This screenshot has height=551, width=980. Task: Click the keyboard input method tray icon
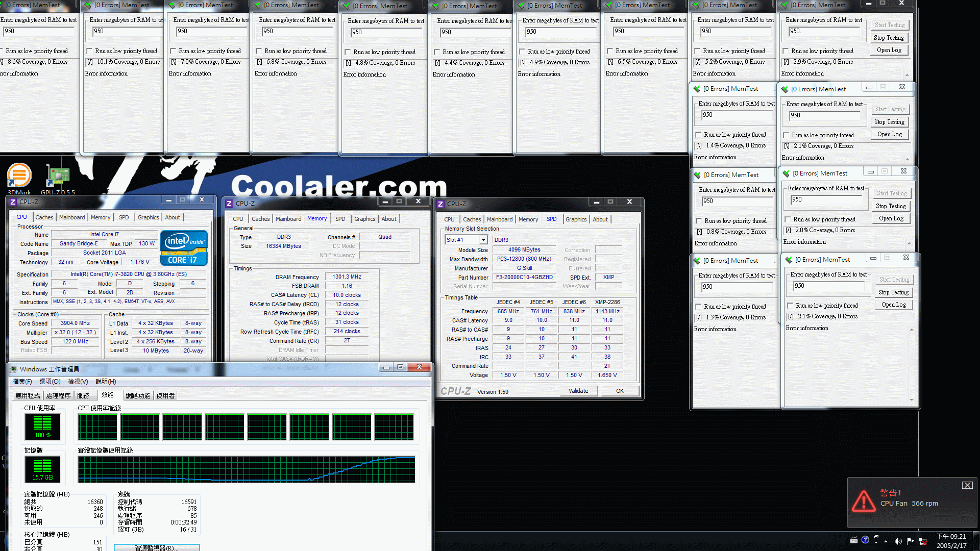853,540
